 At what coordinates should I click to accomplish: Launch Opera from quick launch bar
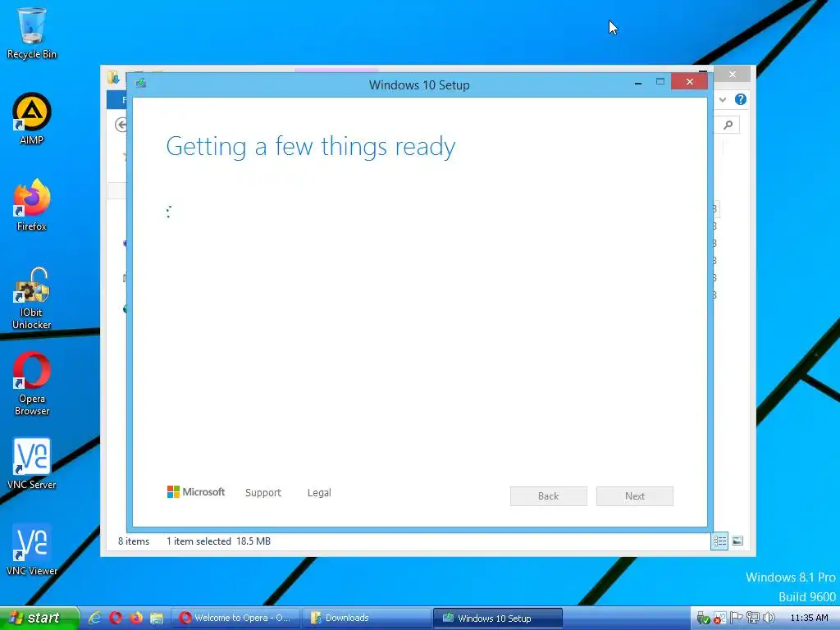pos(115,618)
